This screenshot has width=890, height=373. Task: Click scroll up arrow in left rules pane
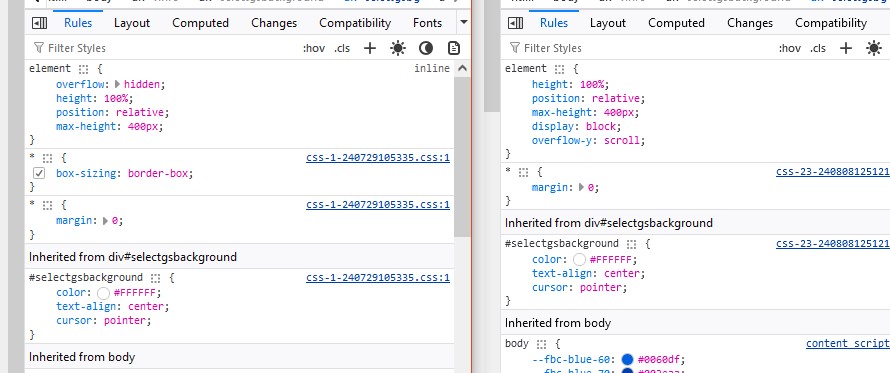coord(462,69)
